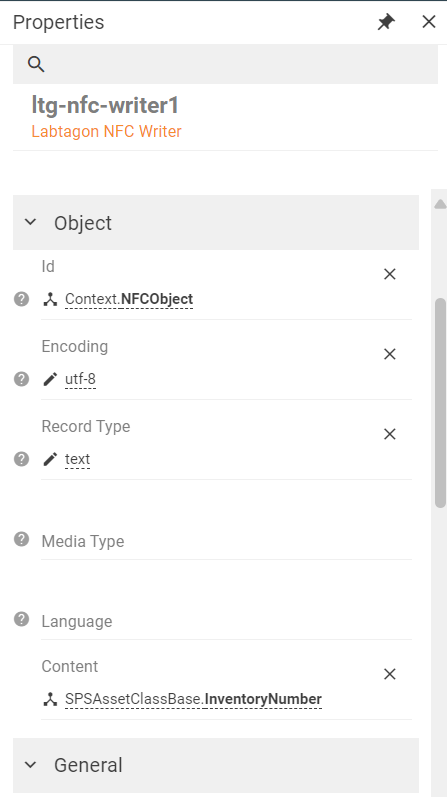Screen dimensions: 447x797
Task: Clear the Content property value
Action: coord(390,674)
